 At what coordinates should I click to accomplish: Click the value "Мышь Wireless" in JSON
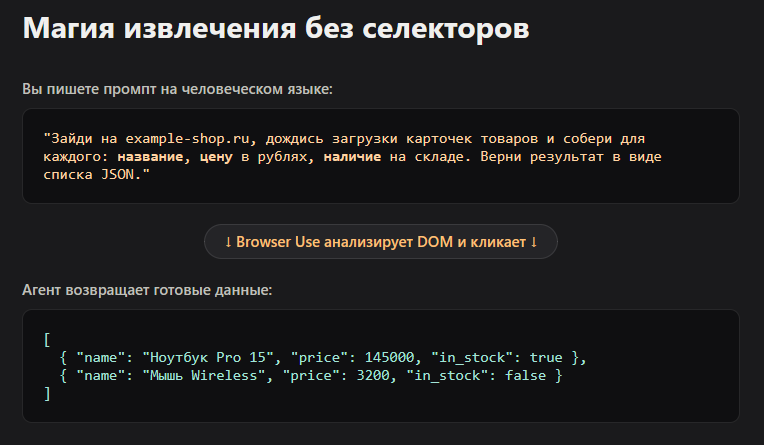[204, 375]
